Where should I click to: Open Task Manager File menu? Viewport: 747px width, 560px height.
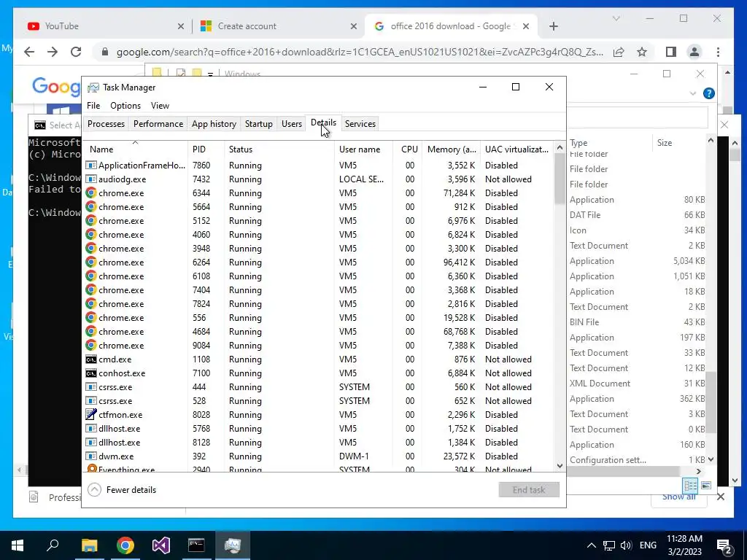[93, 106]
